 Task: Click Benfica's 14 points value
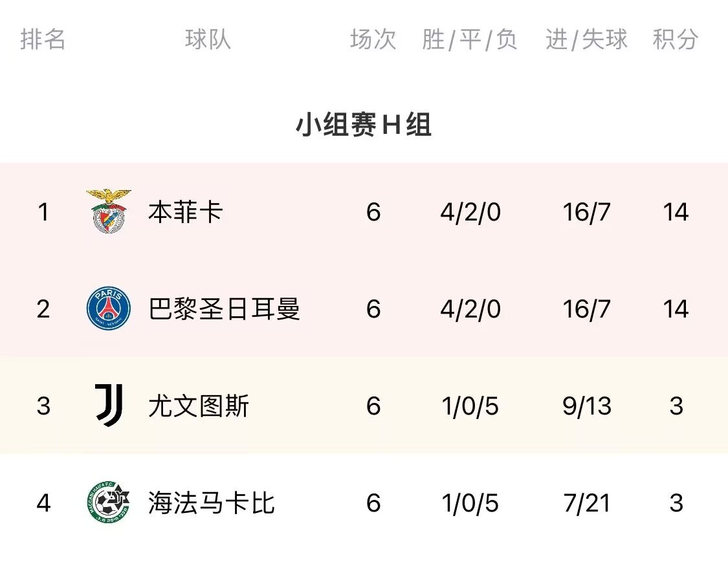676,212
